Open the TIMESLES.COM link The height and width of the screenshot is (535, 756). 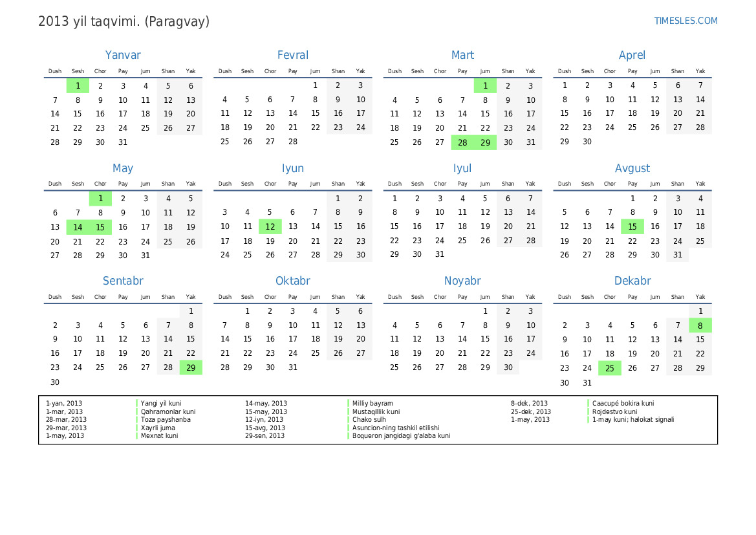pyautogui.click(x=686, y=21)
